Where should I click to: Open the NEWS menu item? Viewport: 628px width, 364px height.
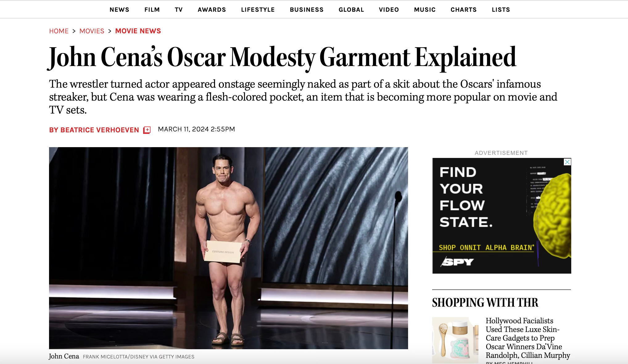pos(119,10)
